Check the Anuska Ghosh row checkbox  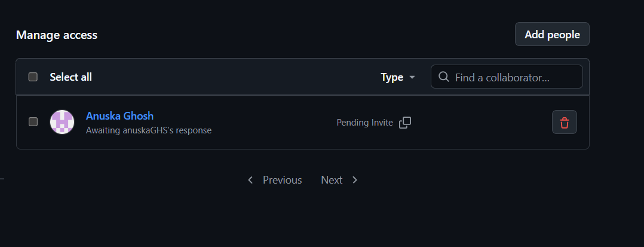(33, 121)
